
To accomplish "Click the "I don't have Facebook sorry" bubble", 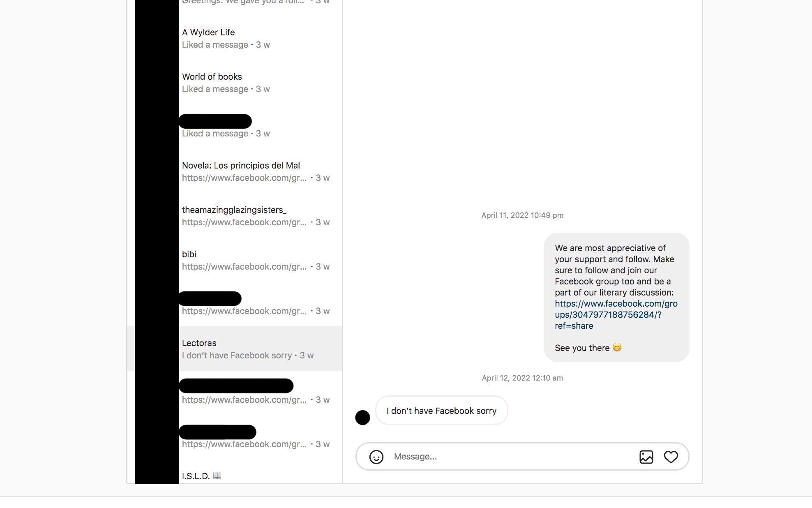I will (x=441, y=410).
